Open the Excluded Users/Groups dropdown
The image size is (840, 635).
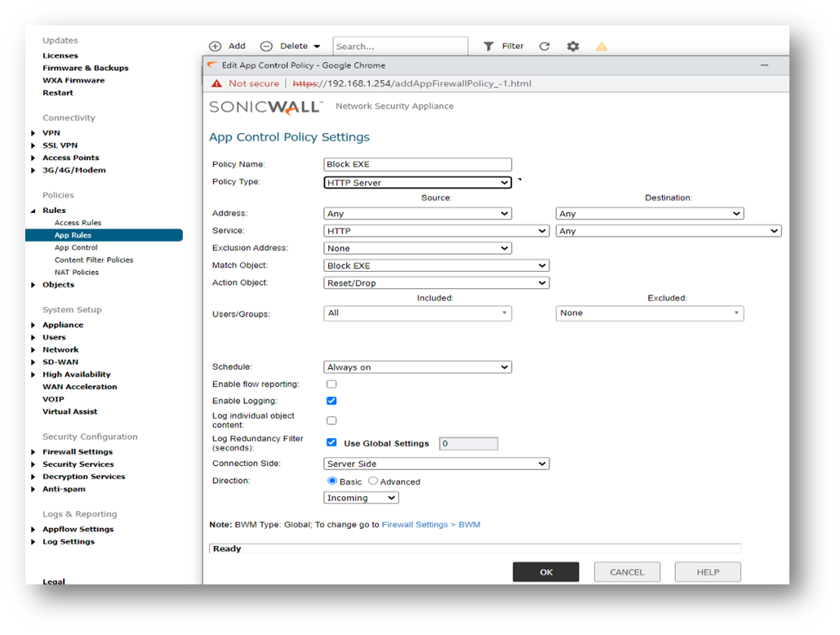650,313
